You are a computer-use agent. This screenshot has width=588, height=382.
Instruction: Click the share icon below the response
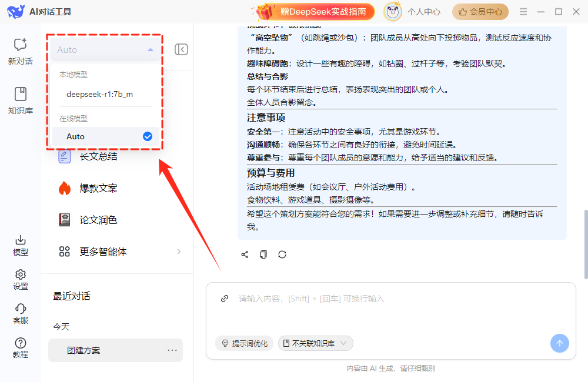(x=245, y=254)
